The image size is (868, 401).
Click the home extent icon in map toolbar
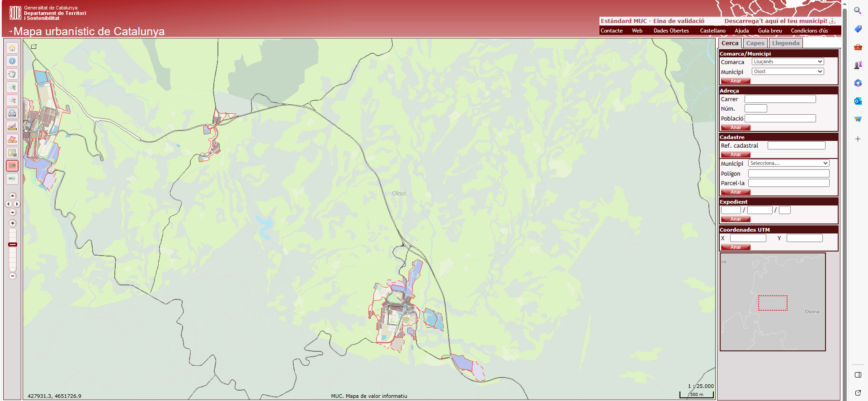tap(12, 48)
